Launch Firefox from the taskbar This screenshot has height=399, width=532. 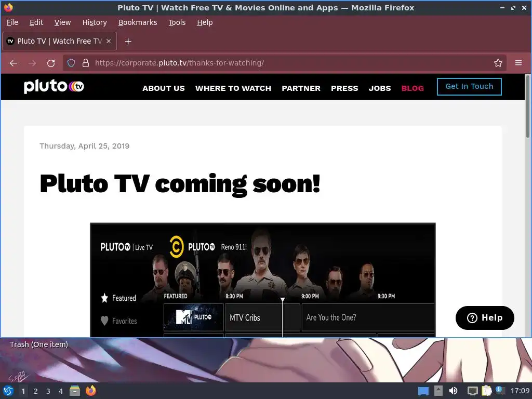(x=90, y=391)
